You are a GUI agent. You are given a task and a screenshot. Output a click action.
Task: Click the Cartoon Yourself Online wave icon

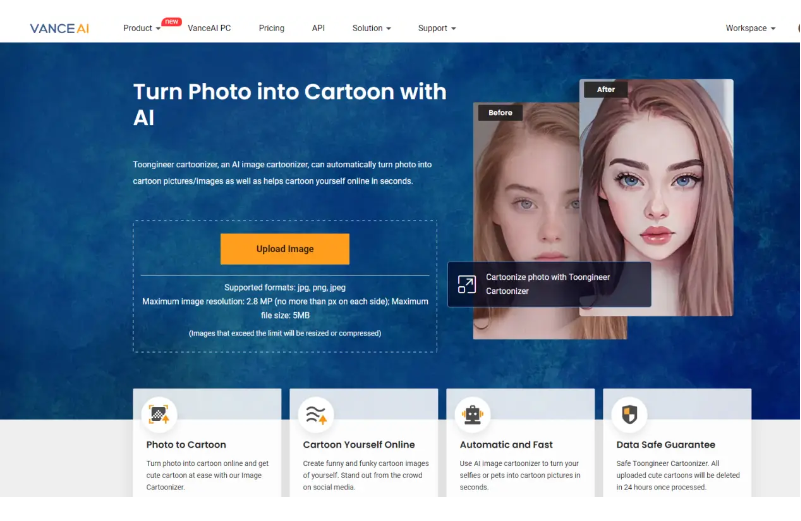[316, 414]
